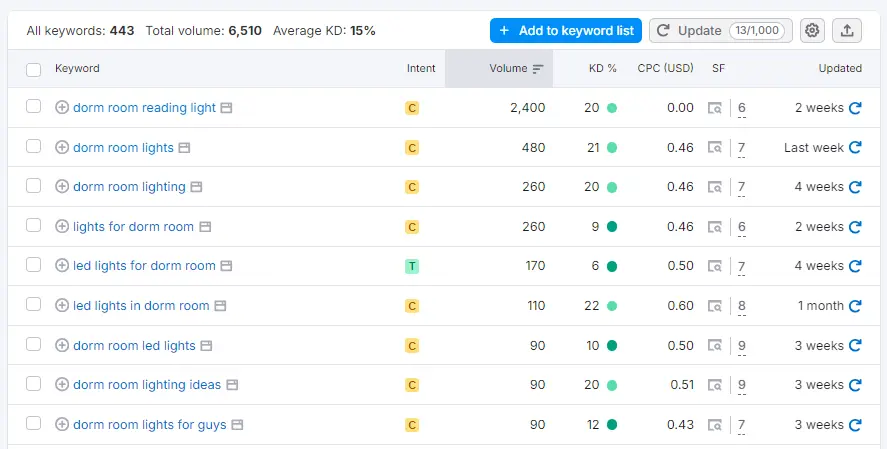Screen dimensions: 887x449
Task: Tick checkbox for led lights in dorm room
Action: pos(34,305)
